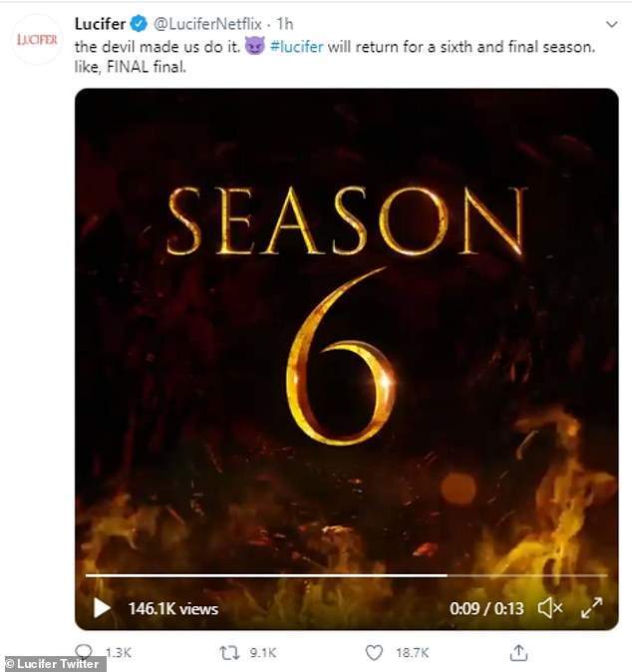The width and height of the screenshot is (632, 672).
Task: Play the Season 6 video
Action: point(102,607)
